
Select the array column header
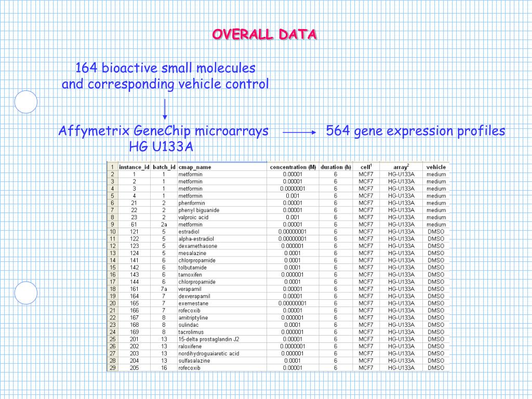401,167
